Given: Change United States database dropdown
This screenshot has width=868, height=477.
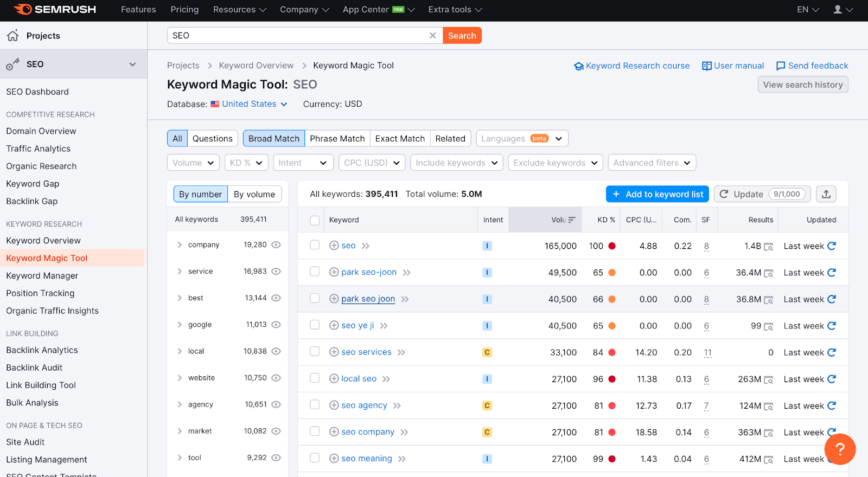Looking at the screenshot, I should tap(249, 104).
